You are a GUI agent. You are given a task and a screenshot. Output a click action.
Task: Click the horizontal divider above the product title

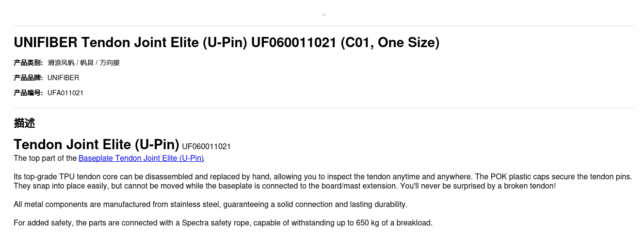tap(324, 26)
